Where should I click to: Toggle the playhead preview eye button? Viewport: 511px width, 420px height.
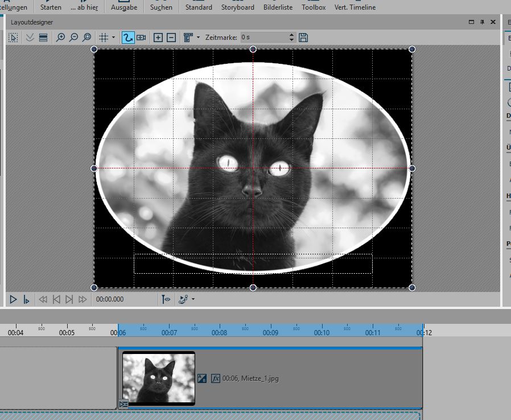click(166, 299)
